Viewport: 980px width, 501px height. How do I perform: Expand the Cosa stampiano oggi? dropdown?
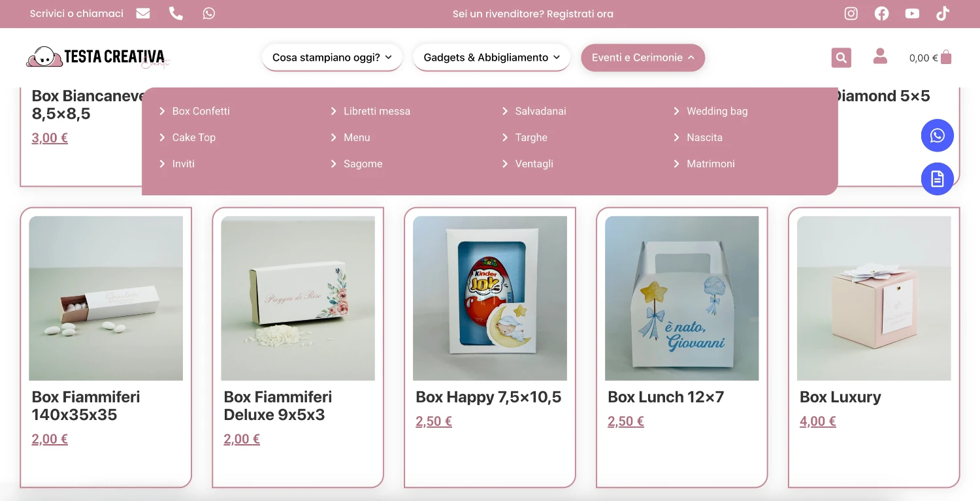[x=332, y=57]
